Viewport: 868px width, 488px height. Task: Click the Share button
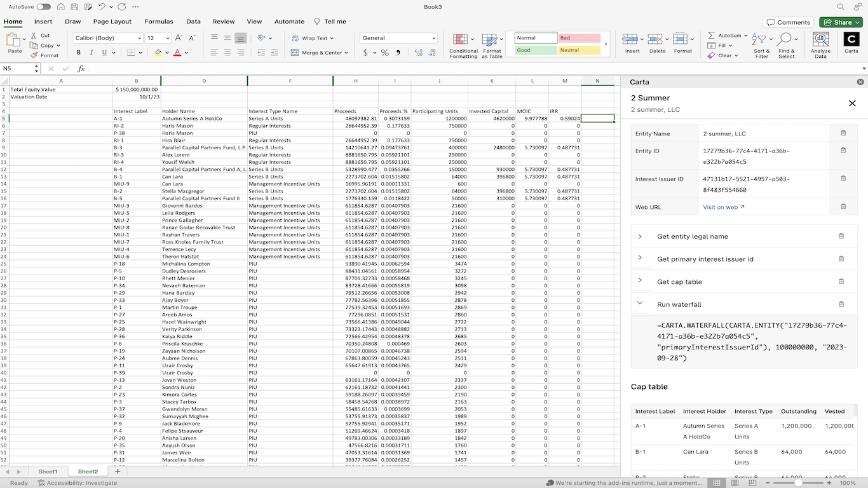point(840,22)
